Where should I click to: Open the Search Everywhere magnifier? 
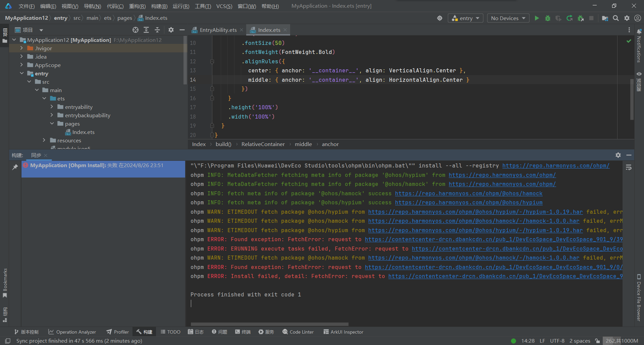tap(616, 18)
